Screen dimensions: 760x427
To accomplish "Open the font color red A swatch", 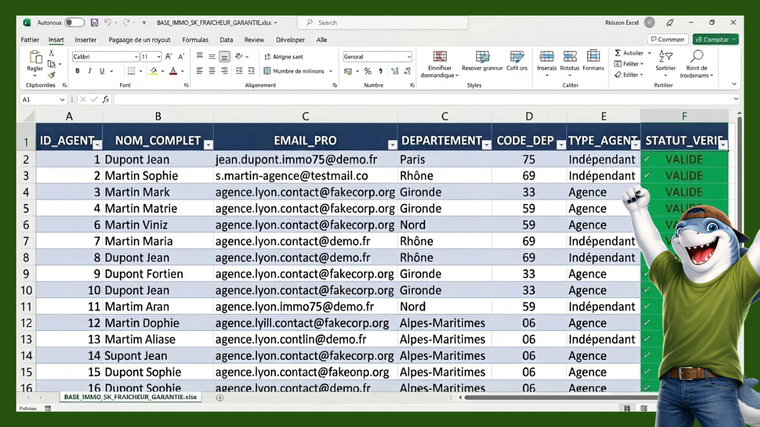I will click(173, 71).
